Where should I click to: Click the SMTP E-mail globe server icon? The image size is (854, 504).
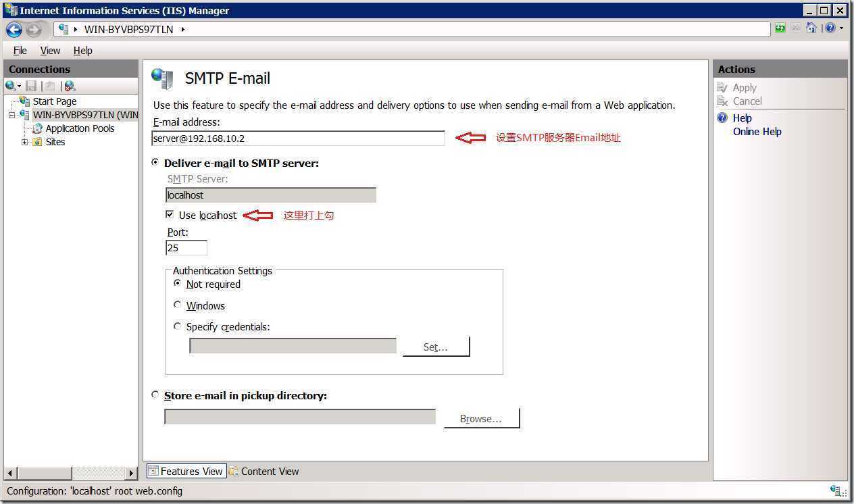pyautogui.click(x=163, y=78)
